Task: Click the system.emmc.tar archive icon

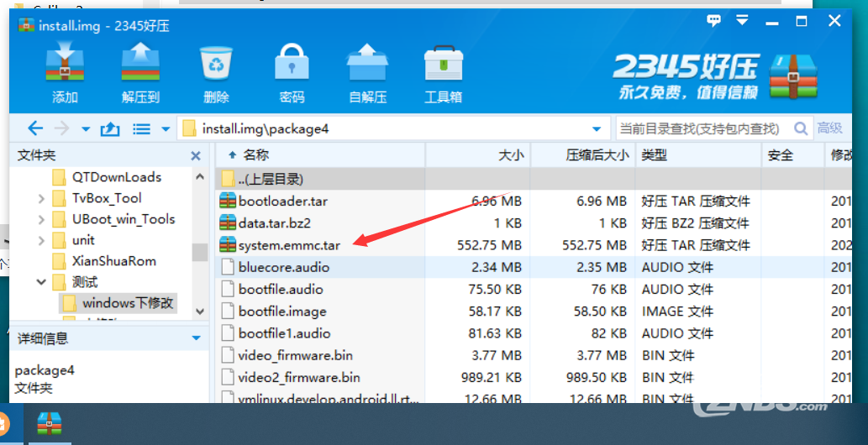Action: coord(228,244)
